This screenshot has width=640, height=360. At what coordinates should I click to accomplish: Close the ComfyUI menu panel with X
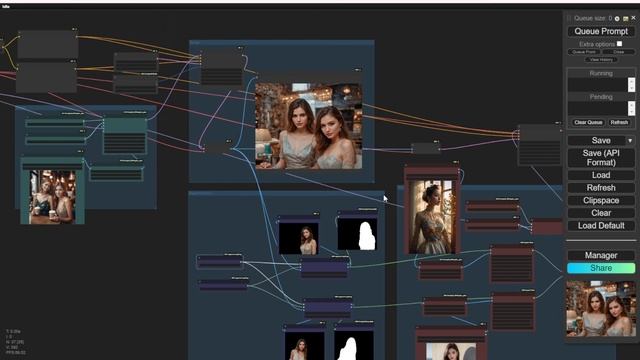point(633,18)
